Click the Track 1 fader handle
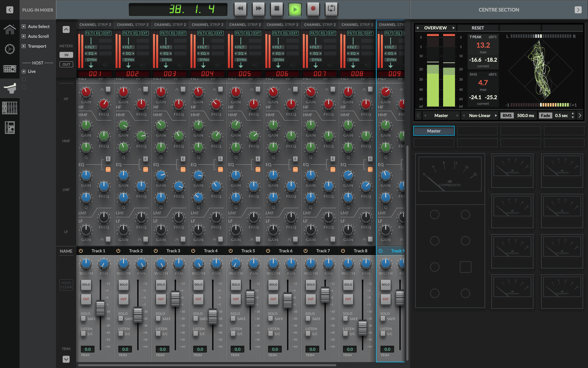 [100, 308]
